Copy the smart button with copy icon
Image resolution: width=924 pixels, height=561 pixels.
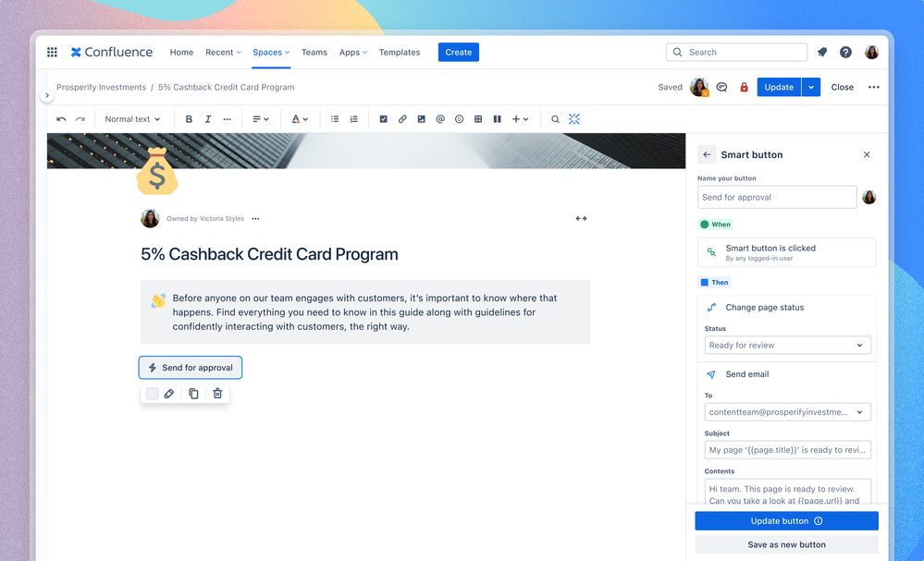pyautogui.click(x=193, y=393)
